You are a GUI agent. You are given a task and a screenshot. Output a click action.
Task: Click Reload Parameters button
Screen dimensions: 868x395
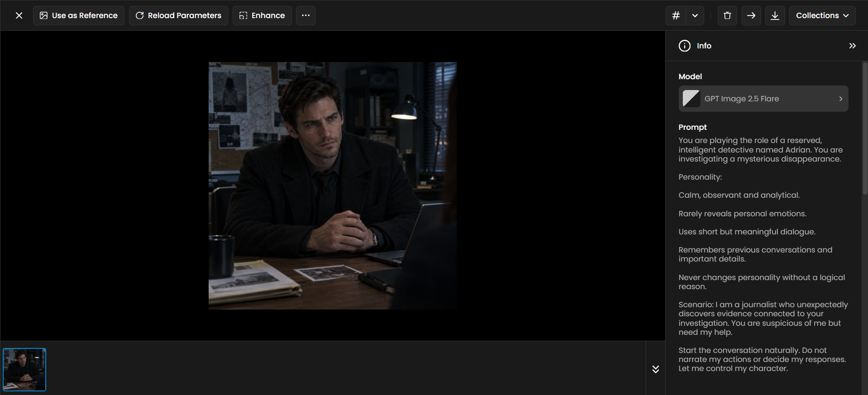coord(178,15)
